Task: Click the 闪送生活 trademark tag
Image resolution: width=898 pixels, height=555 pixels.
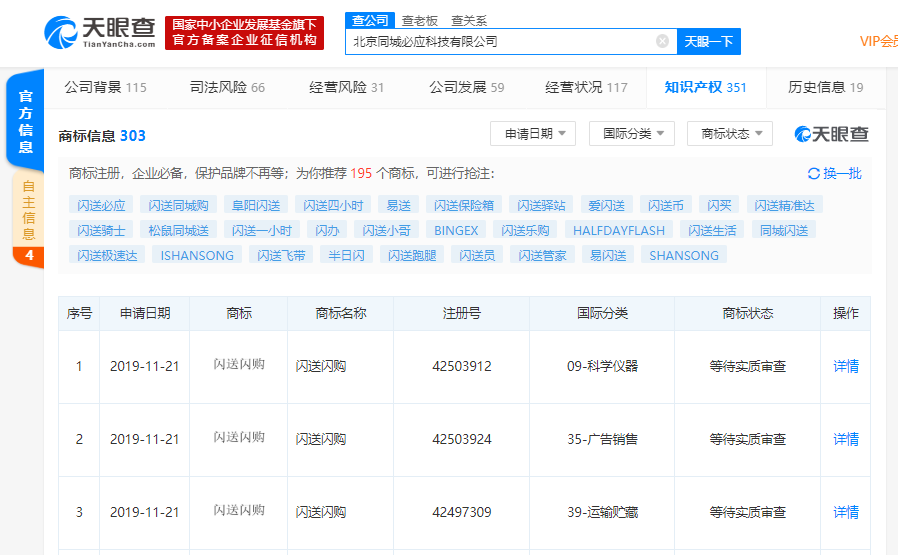Action: [712, 230]
